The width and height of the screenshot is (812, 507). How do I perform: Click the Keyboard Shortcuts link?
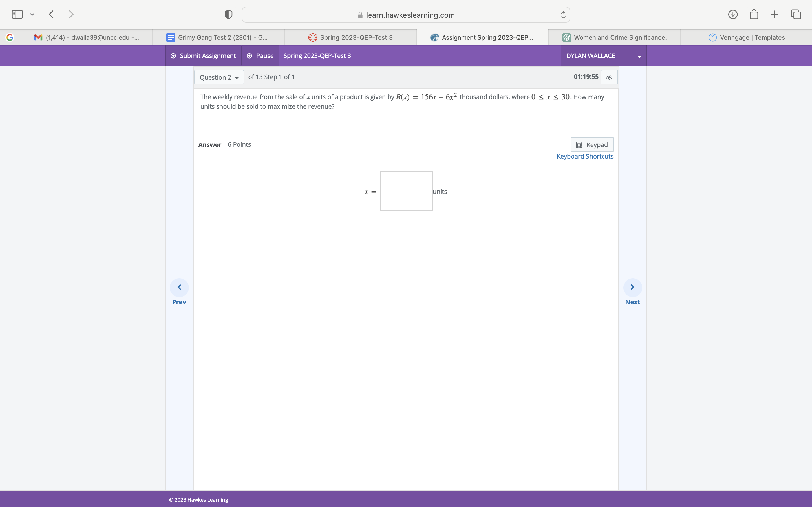point(584,156)
